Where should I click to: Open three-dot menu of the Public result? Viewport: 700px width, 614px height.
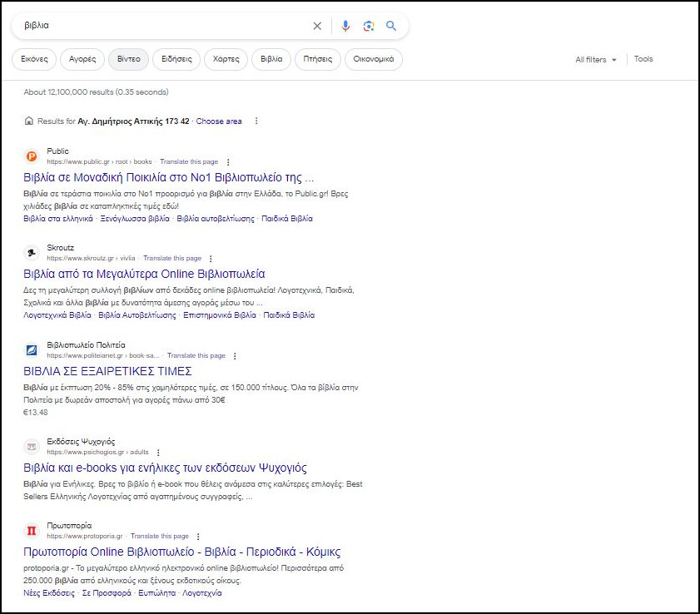(228, 162)
